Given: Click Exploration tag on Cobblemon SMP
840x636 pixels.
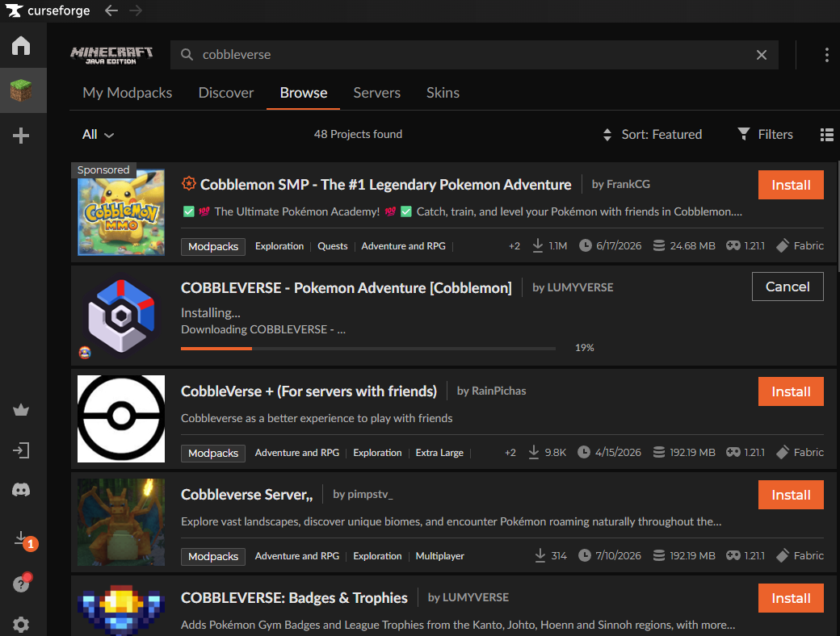Looking at the screenshot, I should (279, 246).
